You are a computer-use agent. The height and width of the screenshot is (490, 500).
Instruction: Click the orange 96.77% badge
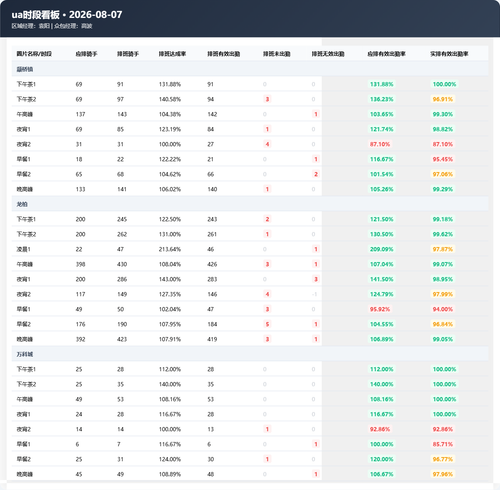443,459
